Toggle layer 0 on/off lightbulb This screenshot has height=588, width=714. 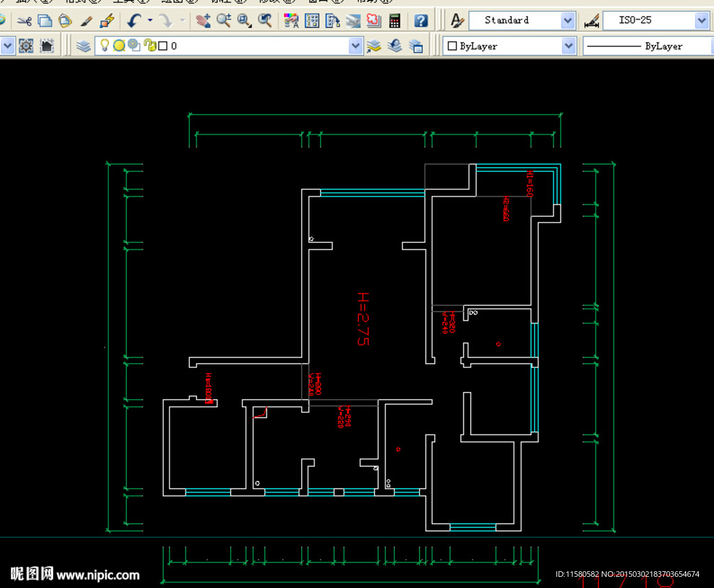(105, 46)
